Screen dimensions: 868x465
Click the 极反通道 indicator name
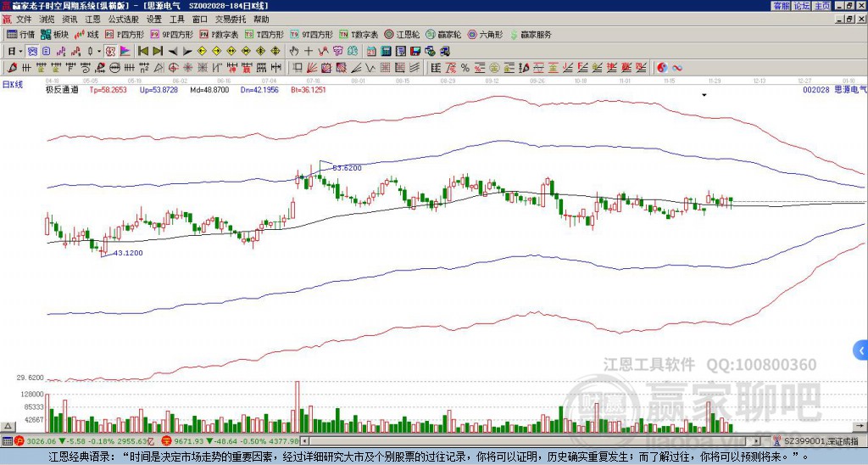click(62, 90)
